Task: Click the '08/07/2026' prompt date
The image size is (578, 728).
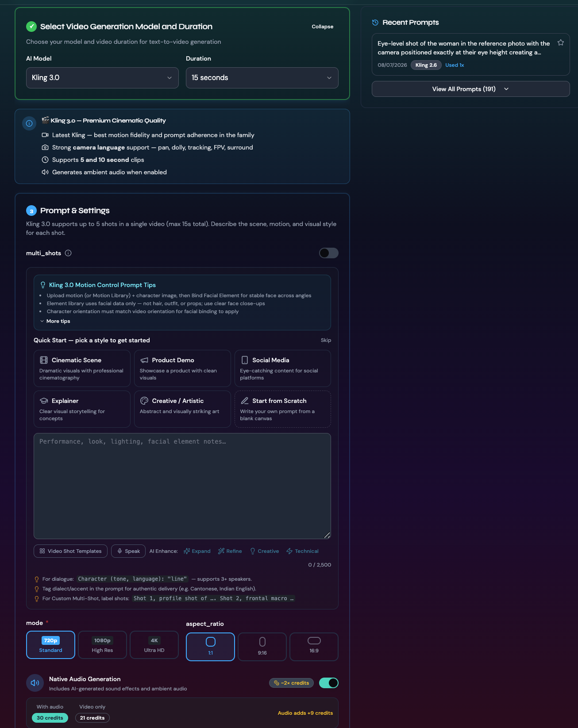Action: (x=392, y=65)
